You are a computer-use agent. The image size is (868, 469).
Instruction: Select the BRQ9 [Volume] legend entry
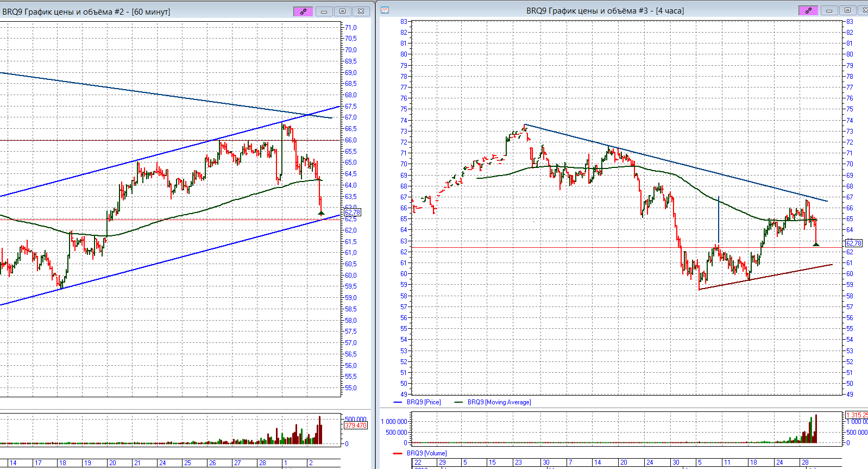pyautogui.click(x=426, y=453)
